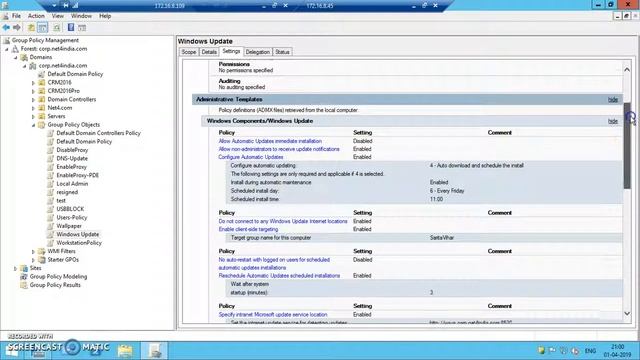Viewport: 640px width, 360px height.
Task: Select Default Domain Controllers Policy tree item
Action: (98, 133)
